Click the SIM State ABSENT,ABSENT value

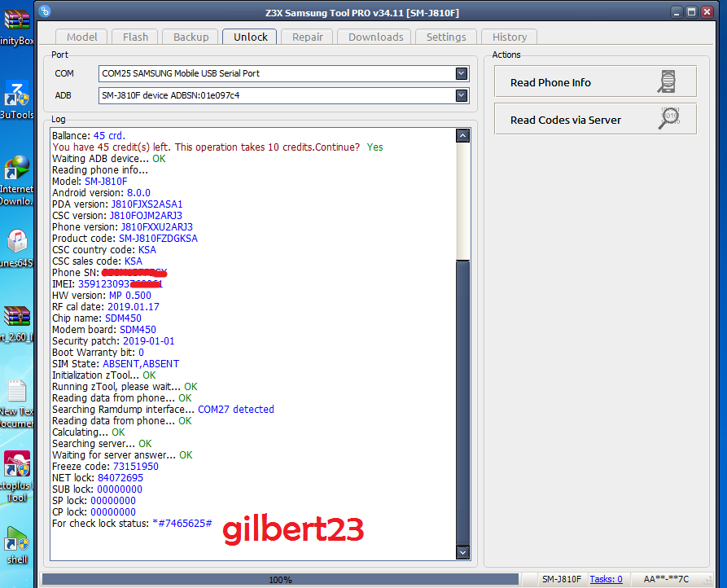click(141, 364)
